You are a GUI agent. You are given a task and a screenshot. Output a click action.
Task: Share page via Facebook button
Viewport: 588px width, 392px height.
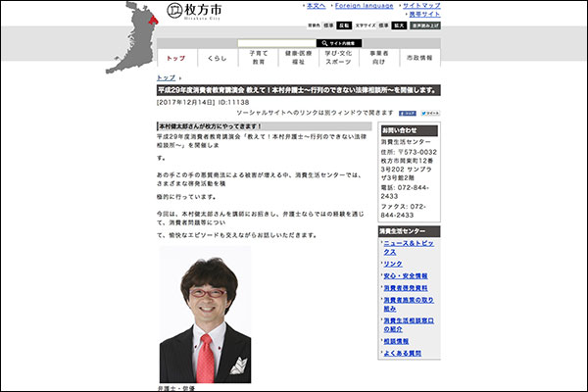click(x=409, y=114)
